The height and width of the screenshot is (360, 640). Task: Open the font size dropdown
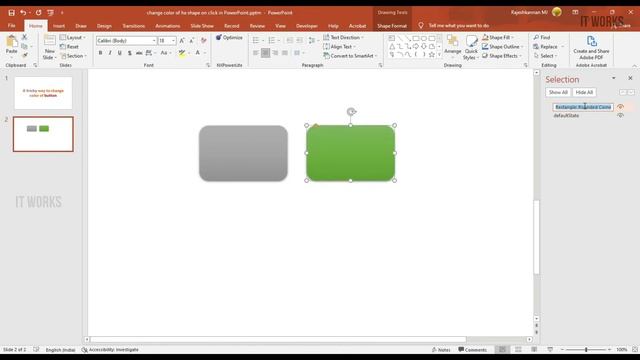(x=173, y=40)
